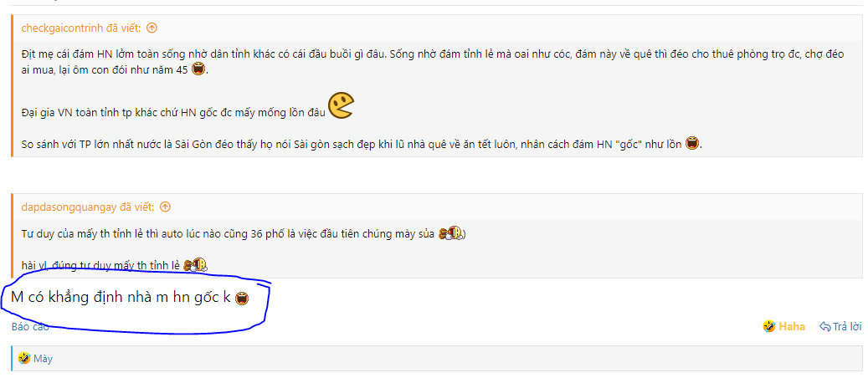Open the dapdasongquangay đã viết link

point(88,207)
